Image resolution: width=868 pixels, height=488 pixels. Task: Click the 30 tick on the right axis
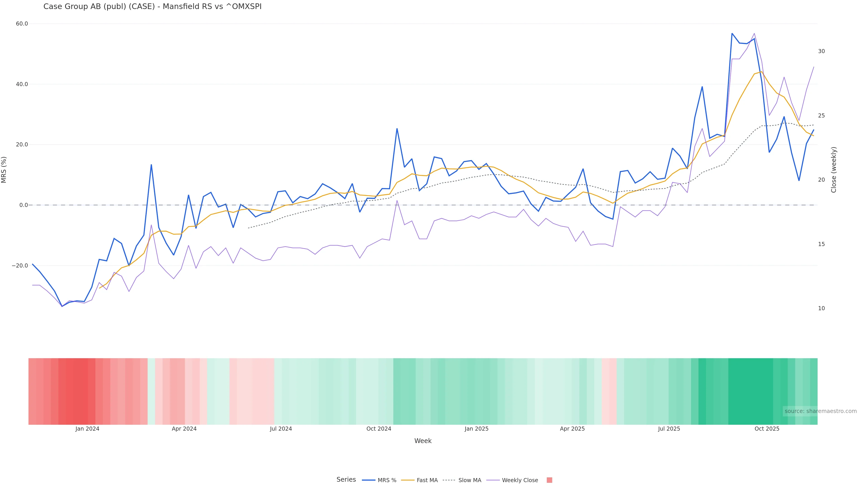[x=821, y=51]
